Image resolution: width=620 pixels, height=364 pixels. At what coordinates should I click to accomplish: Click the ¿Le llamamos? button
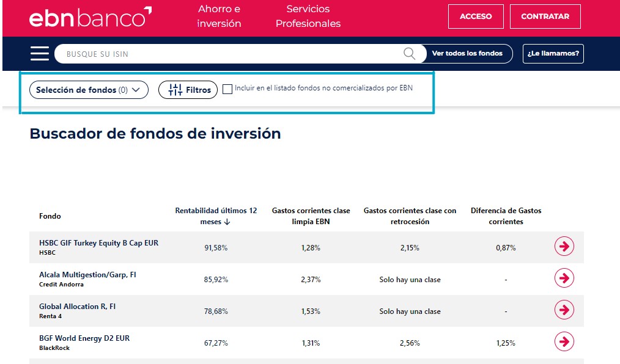[553, 53]
